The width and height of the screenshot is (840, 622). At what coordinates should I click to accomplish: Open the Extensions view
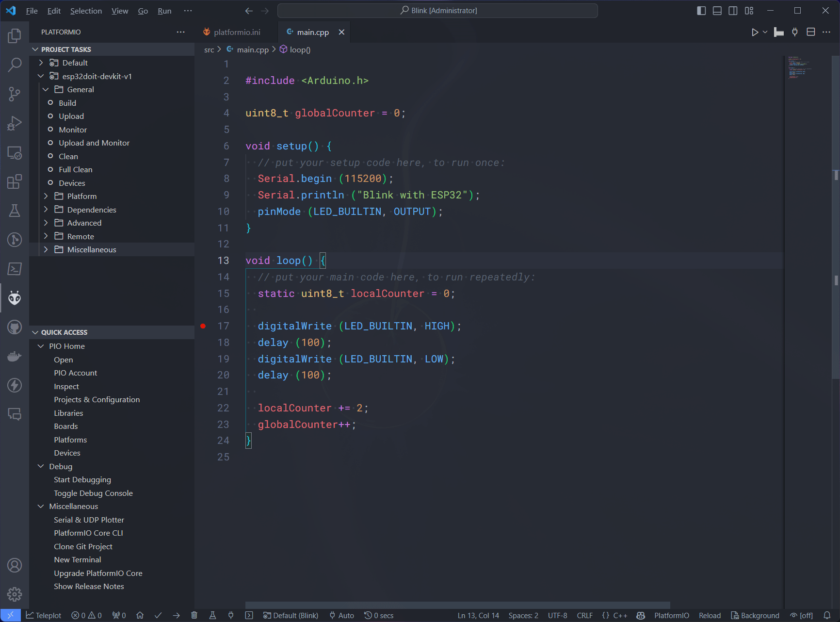coord(15,181)
